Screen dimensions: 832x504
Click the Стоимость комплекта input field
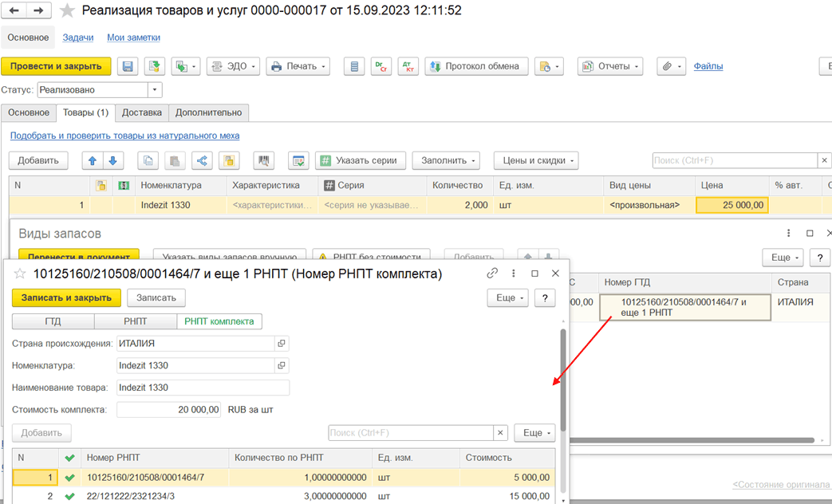169,409
